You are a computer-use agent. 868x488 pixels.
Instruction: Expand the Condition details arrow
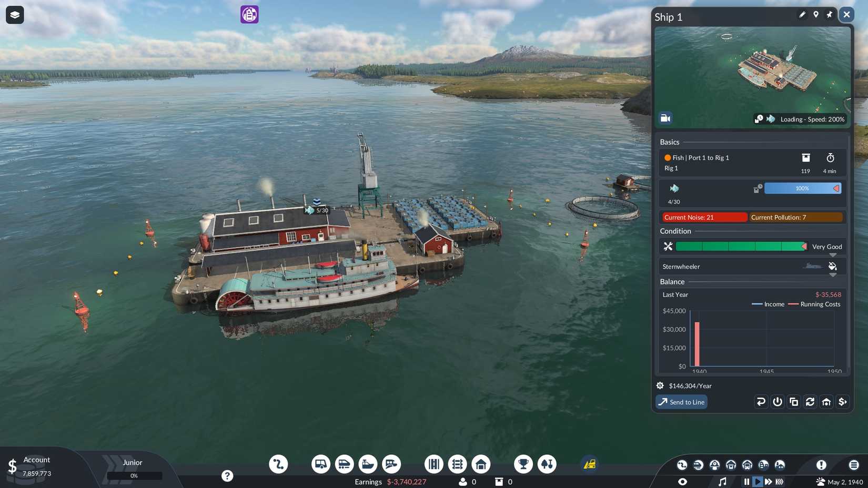click(x=833, y=255)
